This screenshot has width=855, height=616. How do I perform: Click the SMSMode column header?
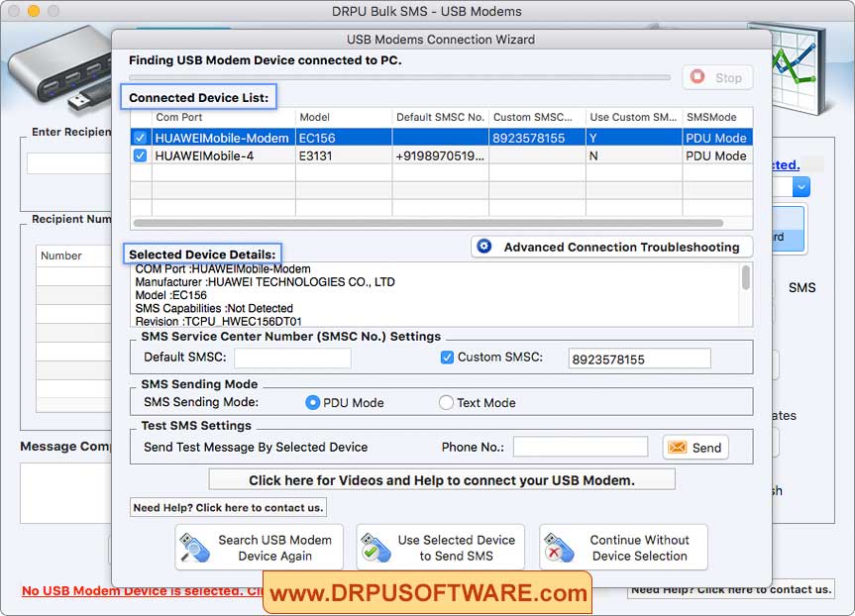tap(717, 117)
